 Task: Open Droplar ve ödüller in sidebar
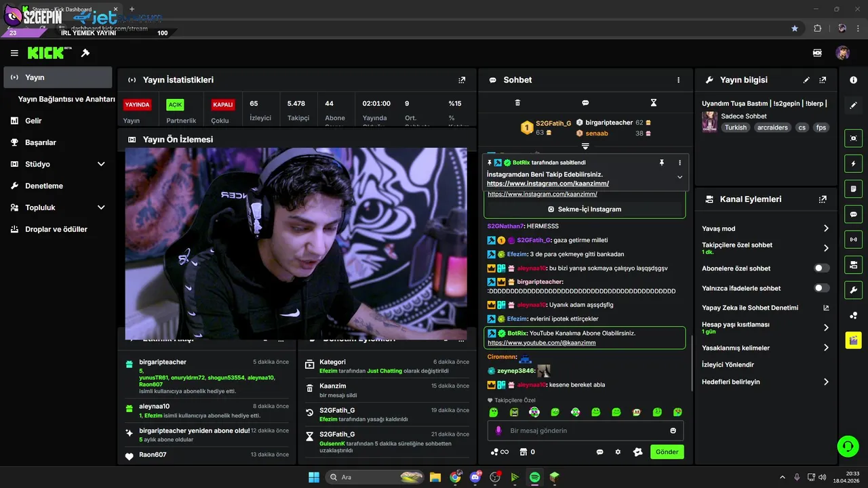click(x=58, y=229)
